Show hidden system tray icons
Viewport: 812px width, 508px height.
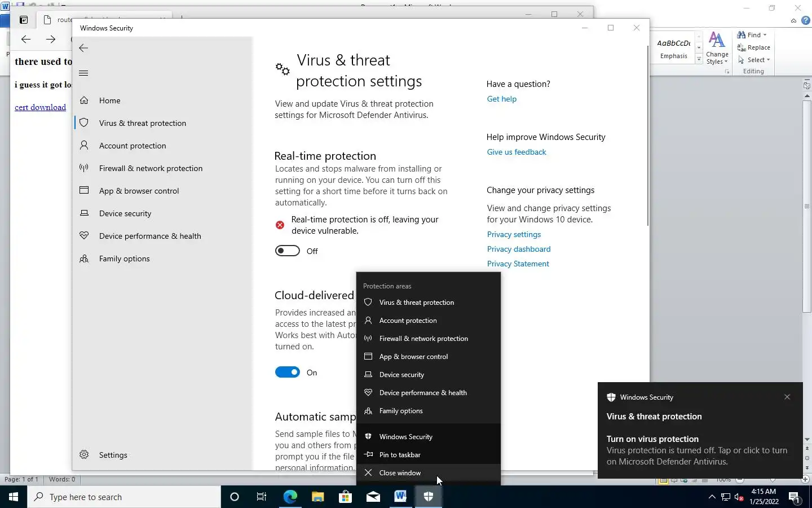[x=712, y=497]
